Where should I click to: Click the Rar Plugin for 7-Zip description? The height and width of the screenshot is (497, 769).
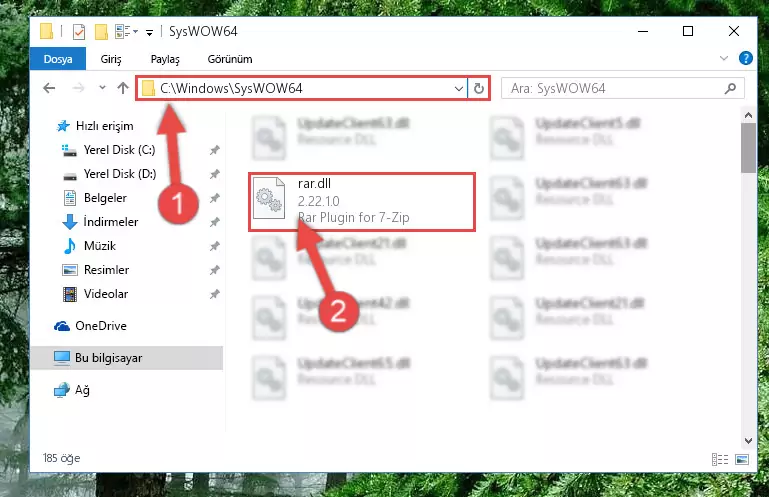353,217
